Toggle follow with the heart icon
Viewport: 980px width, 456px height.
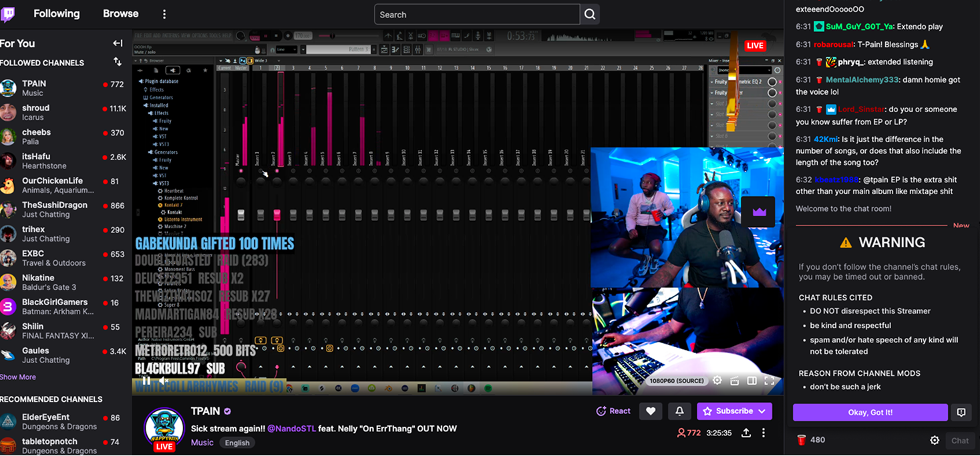pos(651,411)
